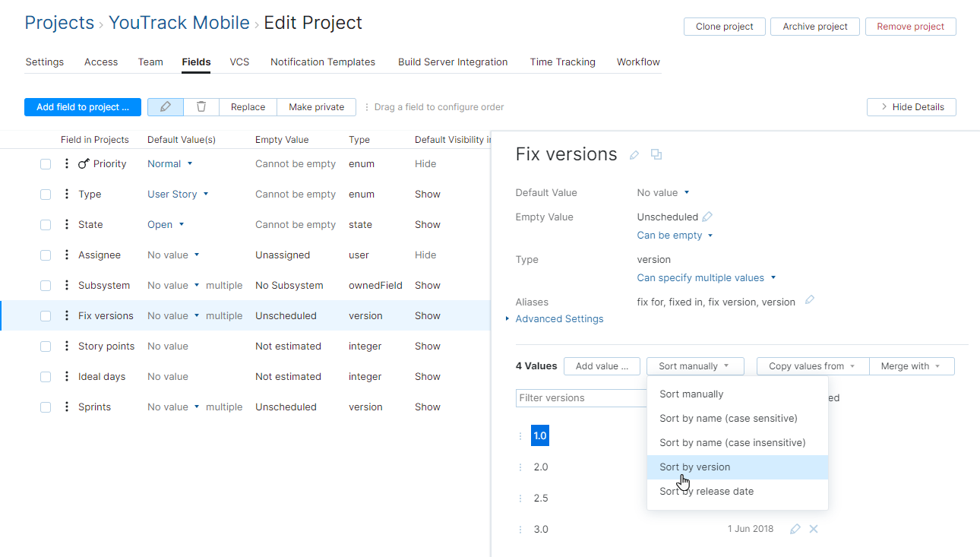Grab the drag handle beside version 2.0

(520, 467)
